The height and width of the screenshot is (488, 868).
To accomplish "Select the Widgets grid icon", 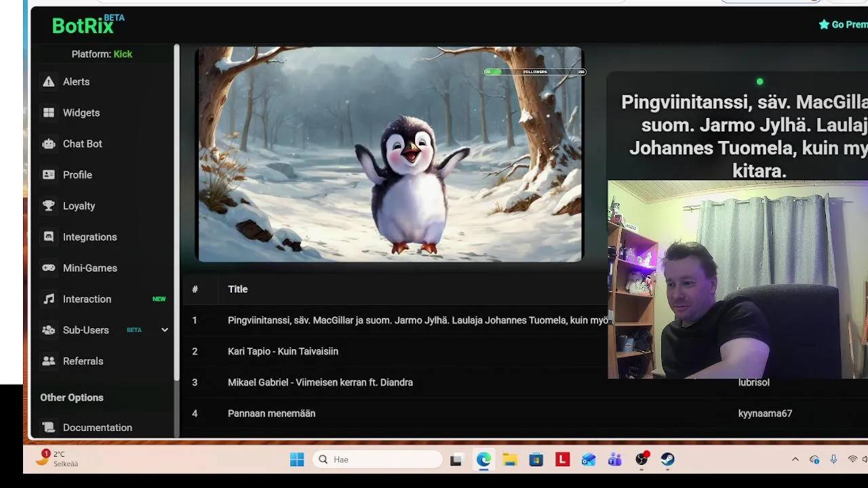I will point(49,113).
